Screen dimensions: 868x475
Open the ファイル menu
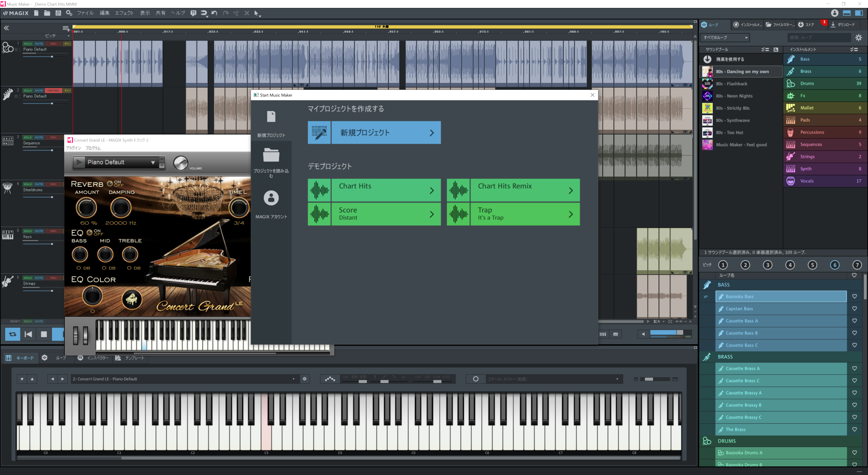(85, 13)
